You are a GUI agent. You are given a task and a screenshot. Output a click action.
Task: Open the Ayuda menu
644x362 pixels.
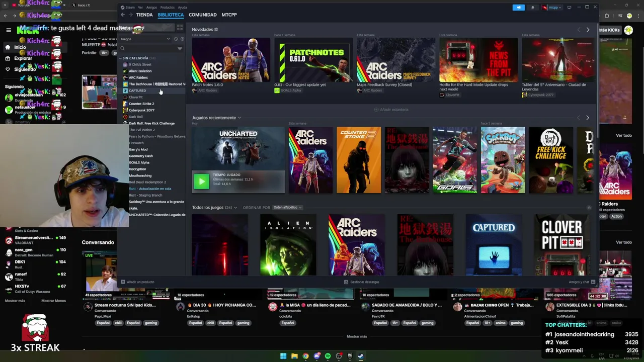[182, 8]
